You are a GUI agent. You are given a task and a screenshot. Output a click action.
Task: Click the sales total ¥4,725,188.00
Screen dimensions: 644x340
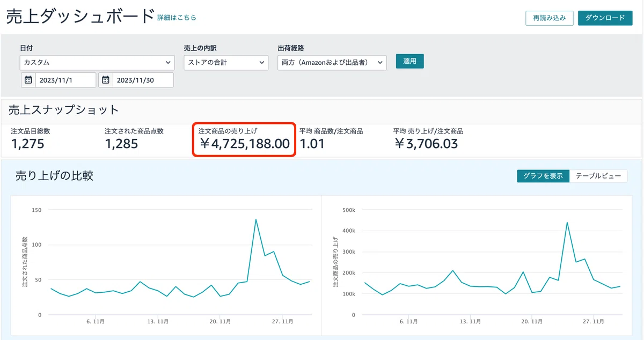click(244, 144)
